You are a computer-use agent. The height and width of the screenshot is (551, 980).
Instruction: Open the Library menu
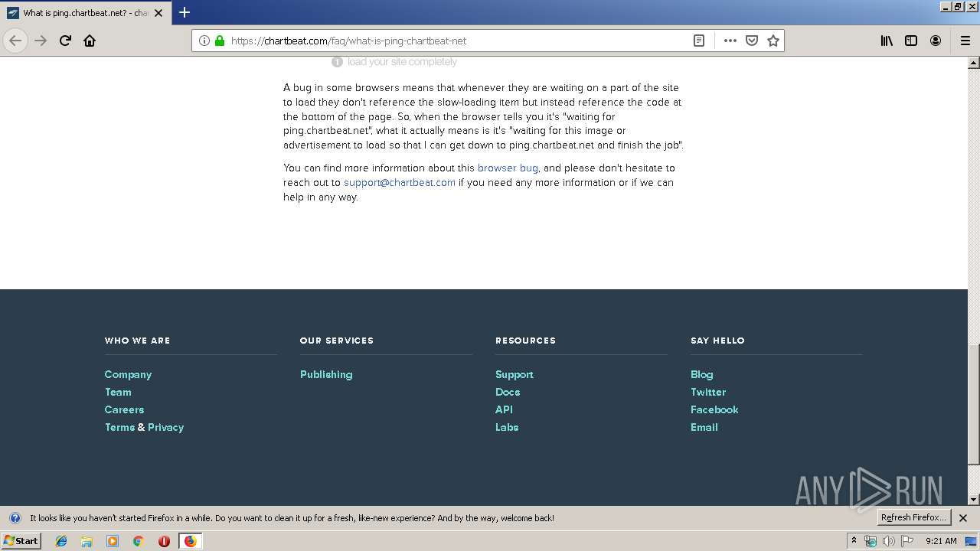(x=887, y=41)
